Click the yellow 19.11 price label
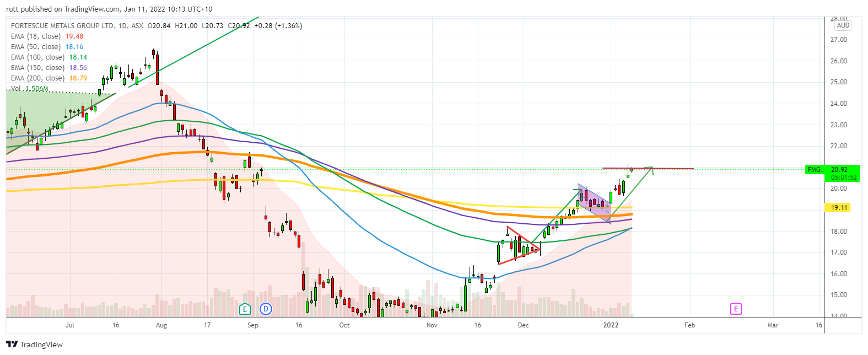The width and height of the screenshot is (868, 355). tap(839, 208)
